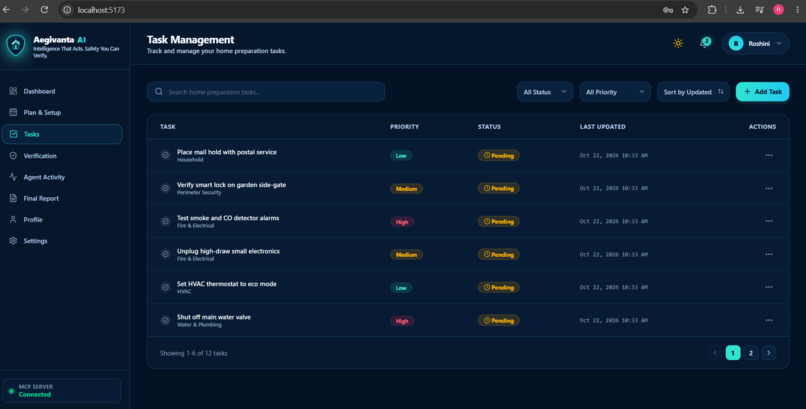Open 'Shut off main water valve' task
The image size is (806, 409).
(x=214, y=317)
